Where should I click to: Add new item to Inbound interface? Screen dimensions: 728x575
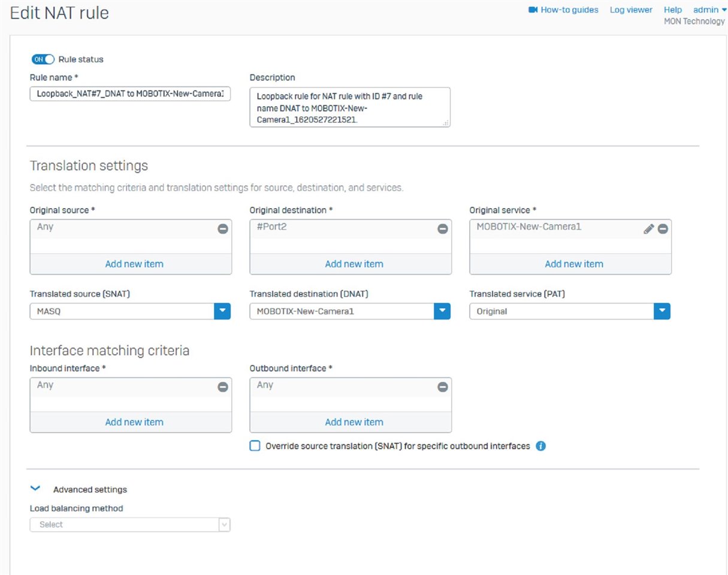point(134,422)
